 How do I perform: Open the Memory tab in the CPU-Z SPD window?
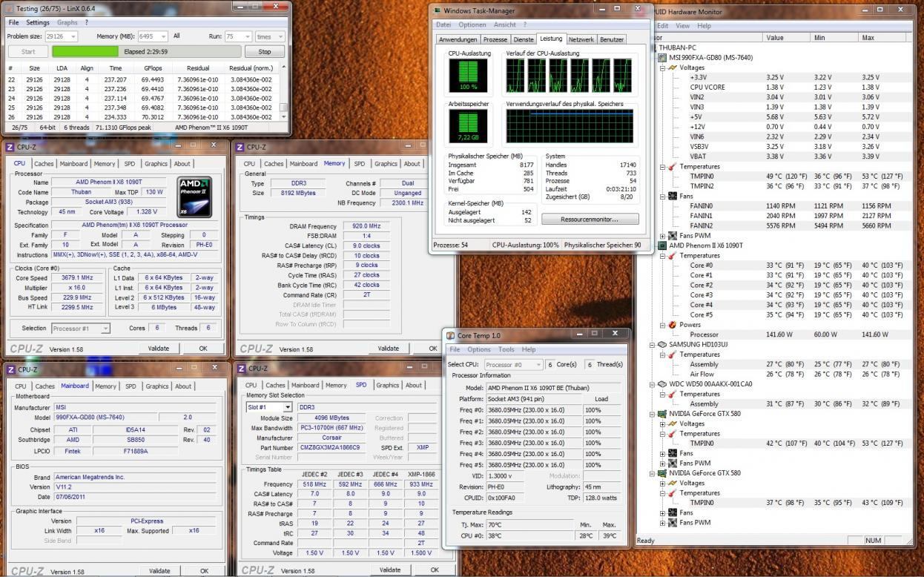[x=336, y=385]
